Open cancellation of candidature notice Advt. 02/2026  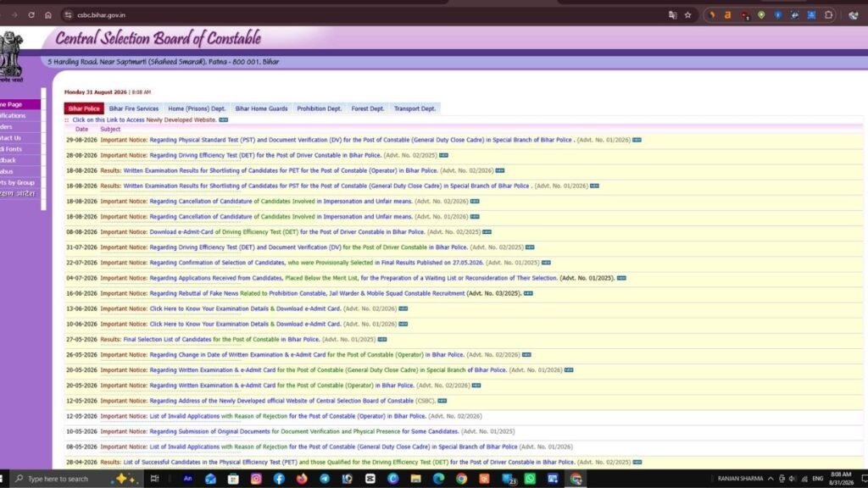(281, 202)
